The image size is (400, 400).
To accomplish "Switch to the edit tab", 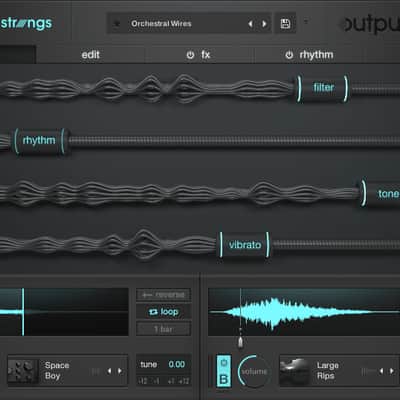I will coord(91,55).
